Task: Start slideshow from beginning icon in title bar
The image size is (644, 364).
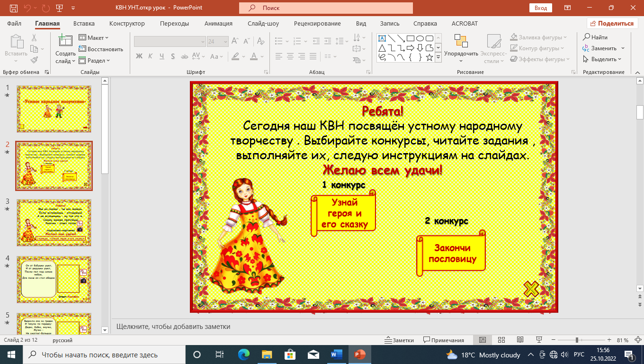Action: 59,8
